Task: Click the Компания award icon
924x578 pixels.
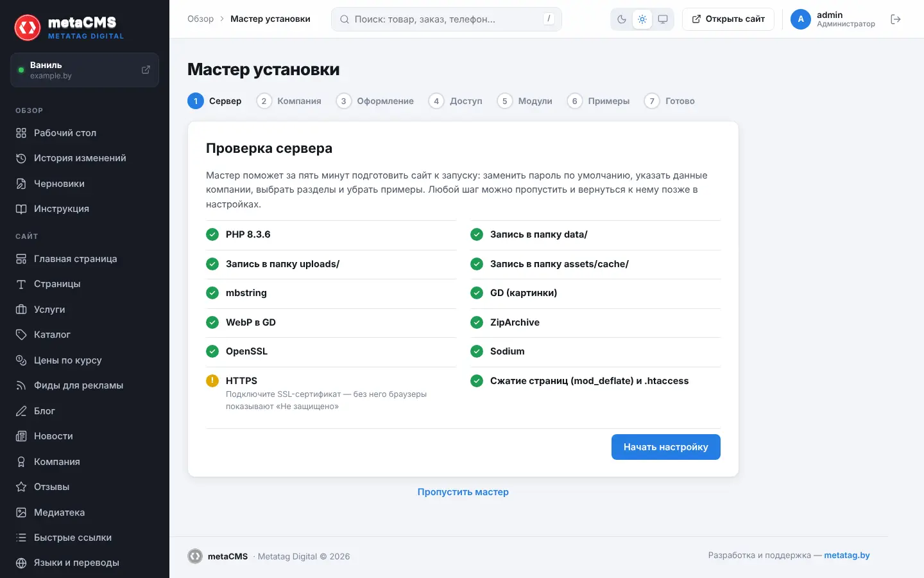Action: [x=21, y=462]
